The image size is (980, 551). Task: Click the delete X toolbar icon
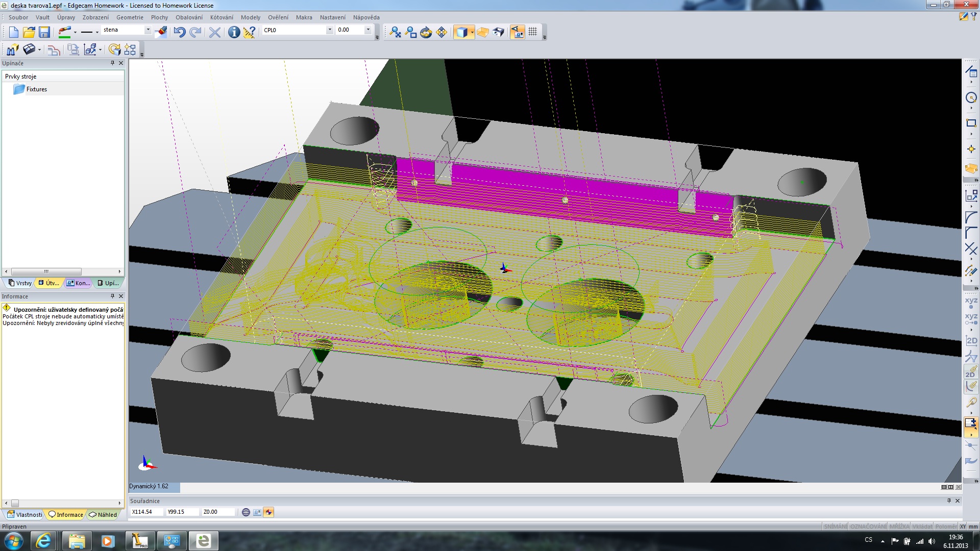point(215,32)
